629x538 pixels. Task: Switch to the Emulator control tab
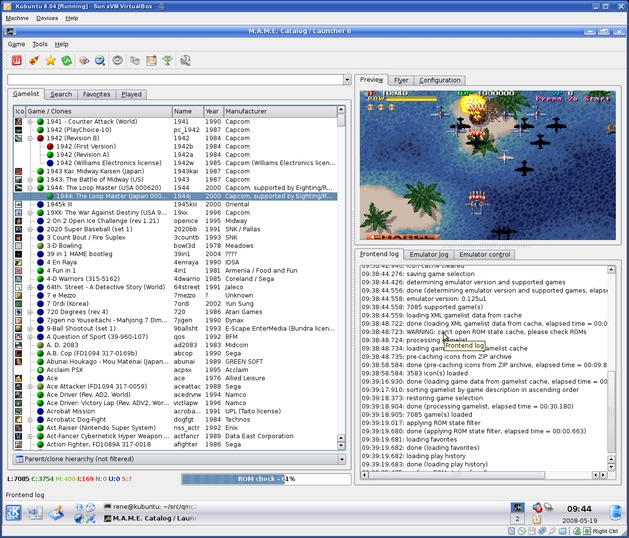[485, 254]
